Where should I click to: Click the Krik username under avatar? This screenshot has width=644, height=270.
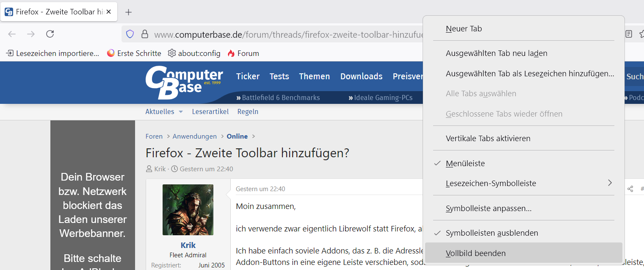[x=188, y=246]
